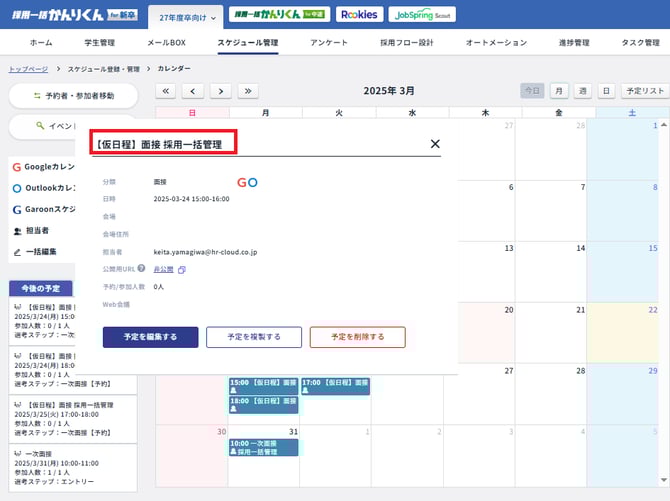Open the 学生管理 menu
Image resolution: width=670 pixels, height=501 pixels.
100,43
